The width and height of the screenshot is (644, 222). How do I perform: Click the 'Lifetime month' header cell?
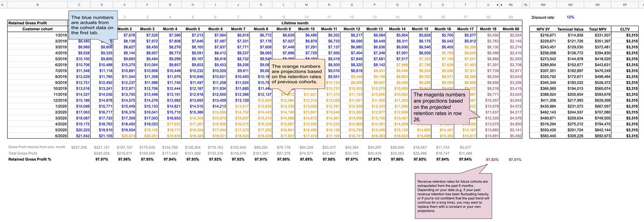[295, 23]
